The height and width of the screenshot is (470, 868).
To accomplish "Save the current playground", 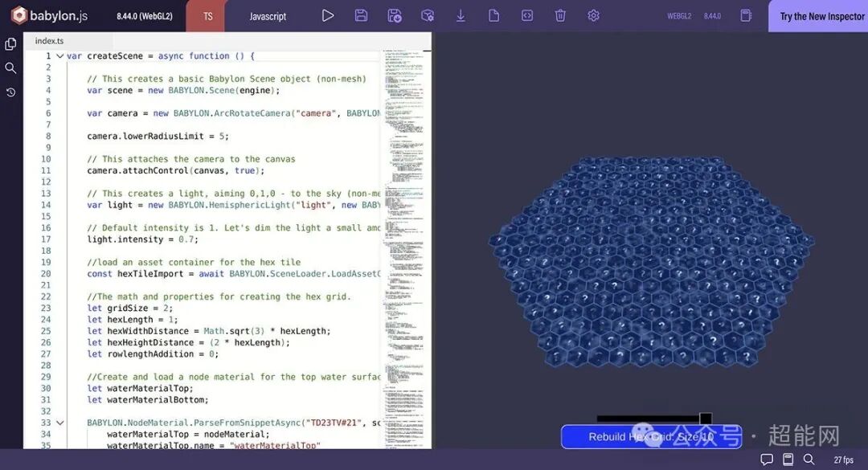I will tap(361, 15).
